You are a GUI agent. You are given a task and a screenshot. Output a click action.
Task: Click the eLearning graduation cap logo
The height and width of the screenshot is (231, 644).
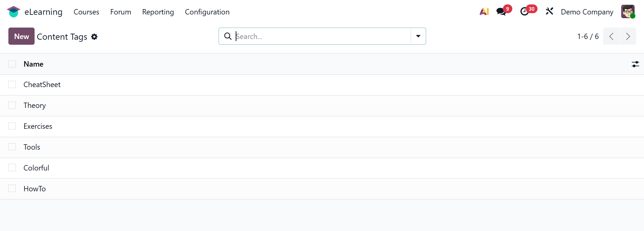tap(13, 12)
